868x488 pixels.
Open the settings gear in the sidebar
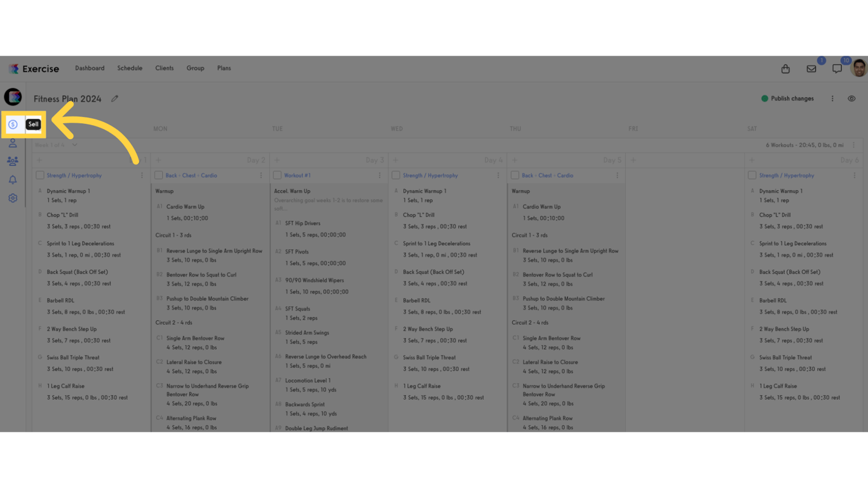pyautogui.click(x=13, y=198)
